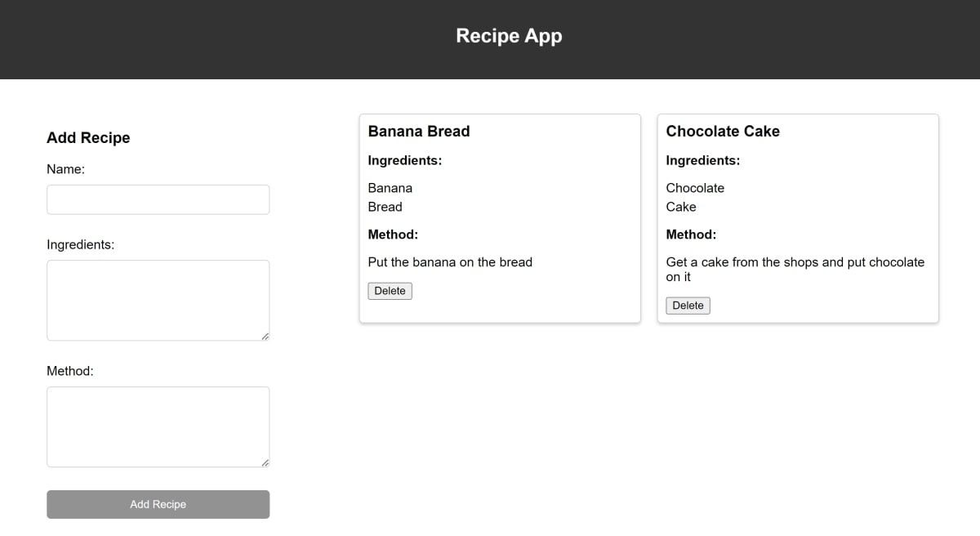Click the Add Recipe form heading

[x=88, y=138]
